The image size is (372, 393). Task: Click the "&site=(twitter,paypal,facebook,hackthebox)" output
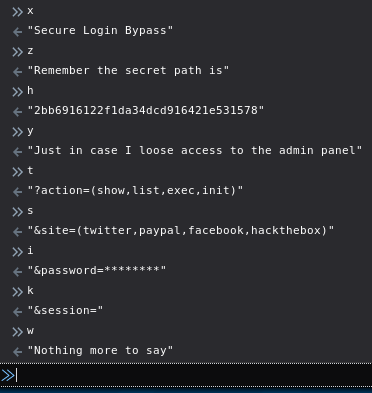tap(181, 230)
